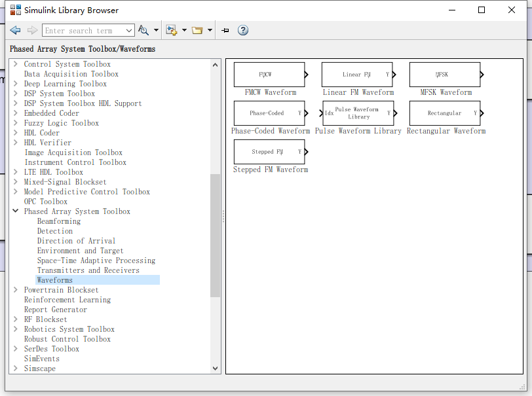Image resolution: width=532 pixels, height=396 pixels.
Task: Open the Detection sublibrary
Action: tap(55, 231)
